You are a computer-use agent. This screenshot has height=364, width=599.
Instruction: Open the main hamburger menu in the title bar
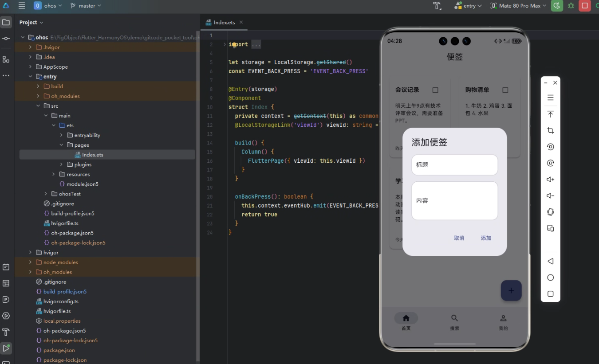21,6
